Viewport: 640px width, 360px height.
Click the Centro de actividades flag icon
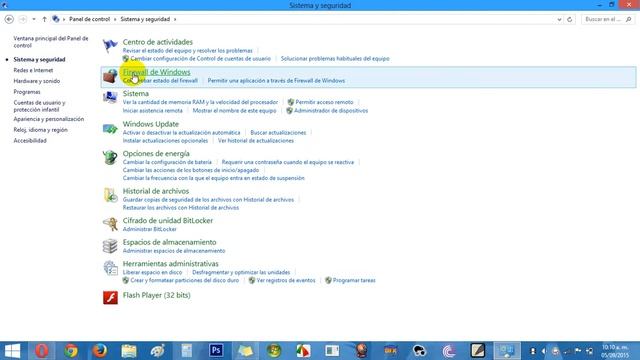coord(110,45)
